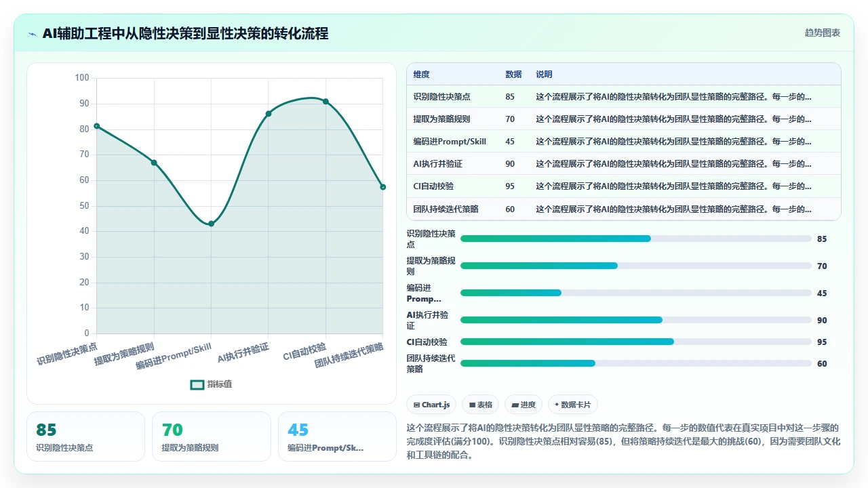Click x-axis label CI自动校验
Screen dimensions: 868x488
pos(304,351)
